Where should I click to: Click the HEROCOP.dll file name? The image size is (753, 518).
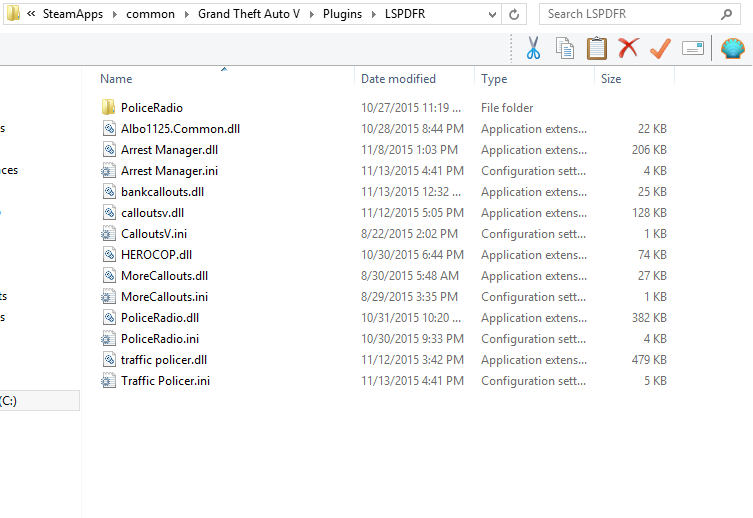coord(157,255)
